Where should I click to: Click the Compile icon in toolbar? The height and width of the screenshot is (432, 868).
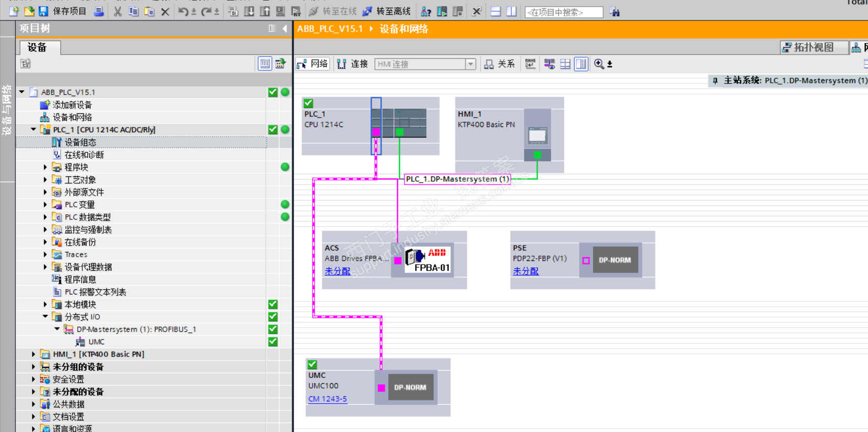(x=234, y=11)
